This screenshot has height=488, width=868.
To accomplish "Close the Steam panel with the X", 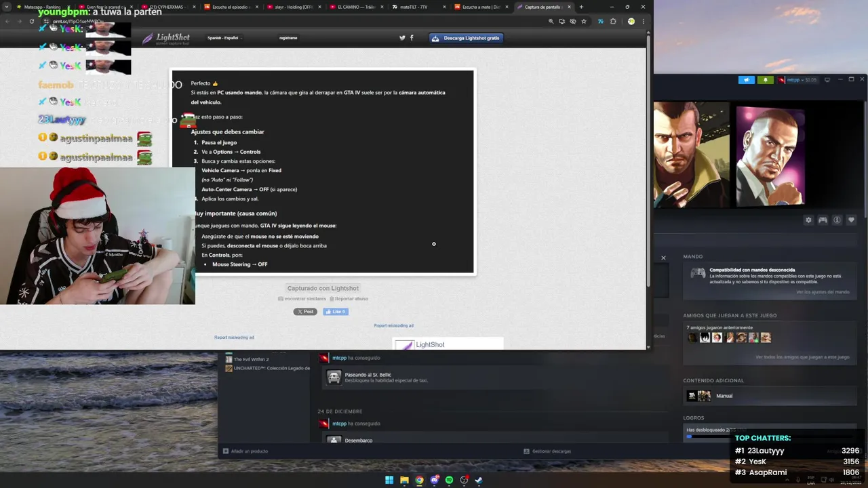I will 663,258.
